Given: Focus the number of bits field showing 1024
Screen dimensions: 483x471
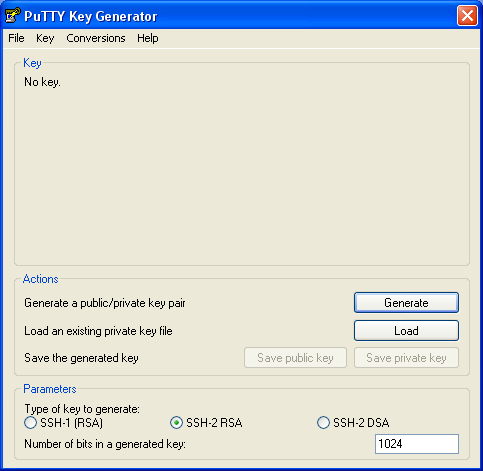Looking at the screenshot, I should (x=417, y=444).
